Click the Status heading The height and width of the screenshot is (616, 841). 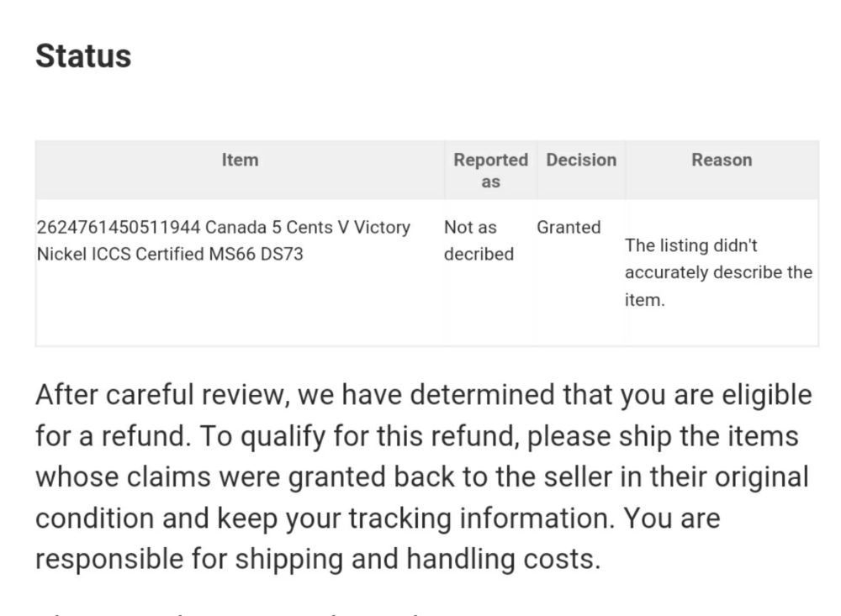point(83,55)
